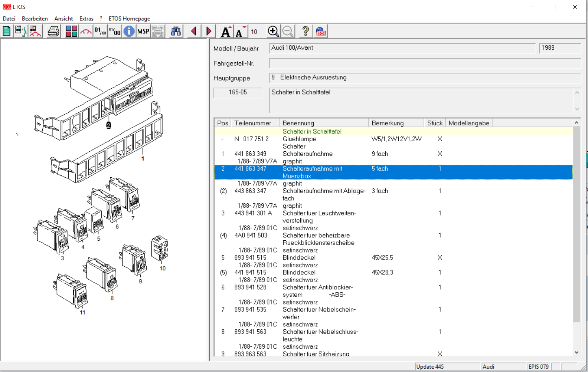Click the four colored squares icon
This screenshot has width=588, height=372.
pos(71,32)
